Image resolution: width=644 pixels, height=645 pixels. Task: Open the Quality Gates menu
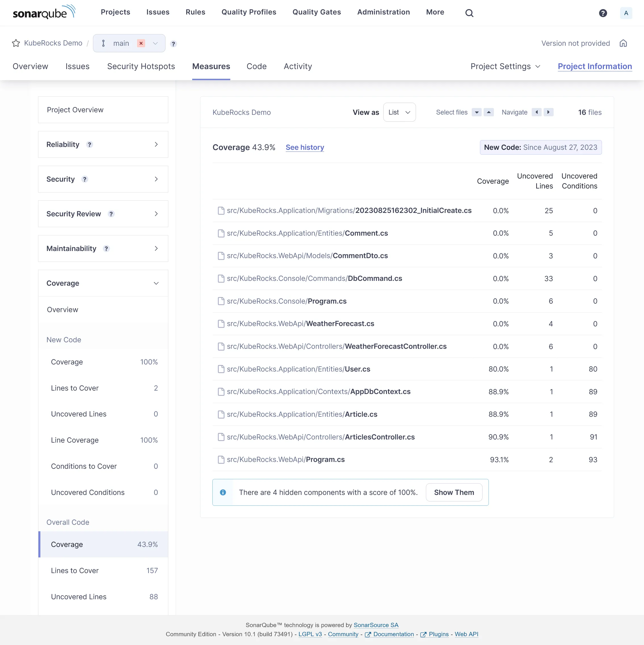[x=316, y=12]
